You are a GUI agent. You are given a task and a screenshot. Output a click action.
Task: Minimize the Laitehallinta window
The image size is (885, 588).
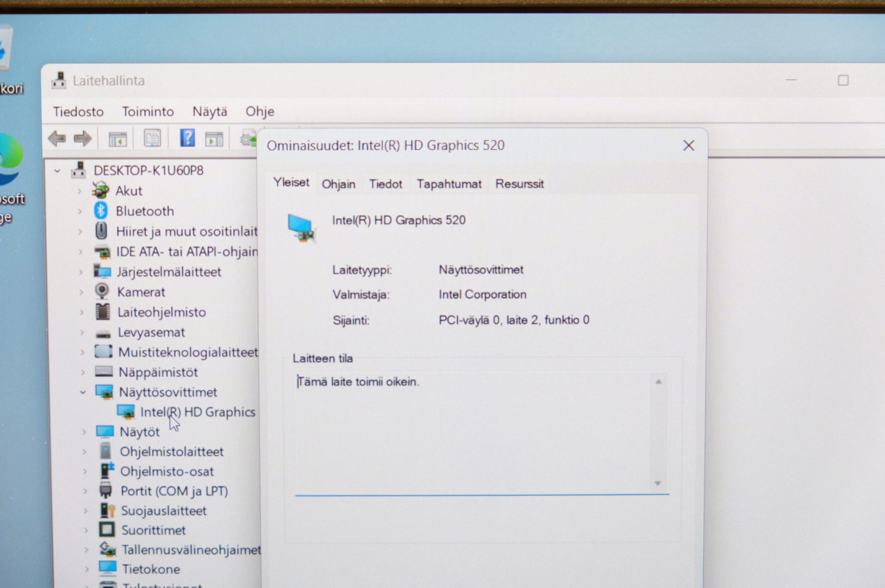coord(791,80)
